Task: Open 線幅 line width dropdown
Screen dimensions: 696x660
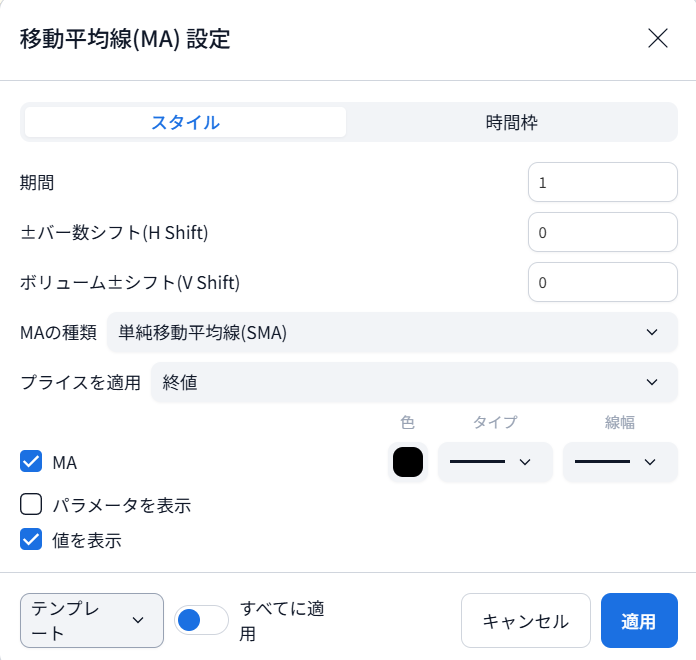Action: tap(620, 462)
